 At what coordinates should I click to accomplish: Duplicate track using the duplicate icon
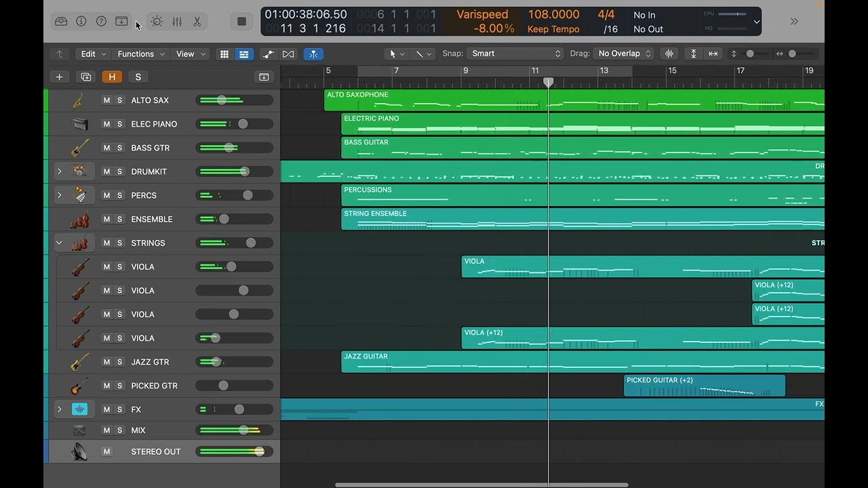tap(85, 77)
